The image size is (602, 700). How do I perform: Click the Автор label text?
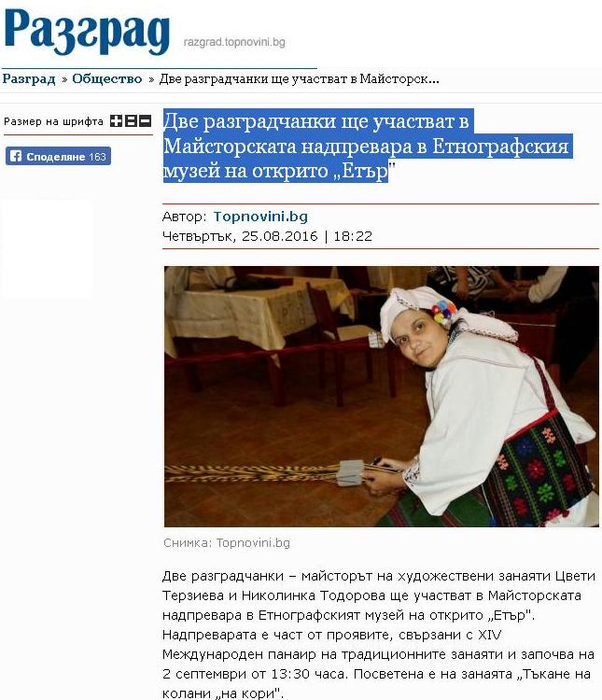[x=185, y=217]
